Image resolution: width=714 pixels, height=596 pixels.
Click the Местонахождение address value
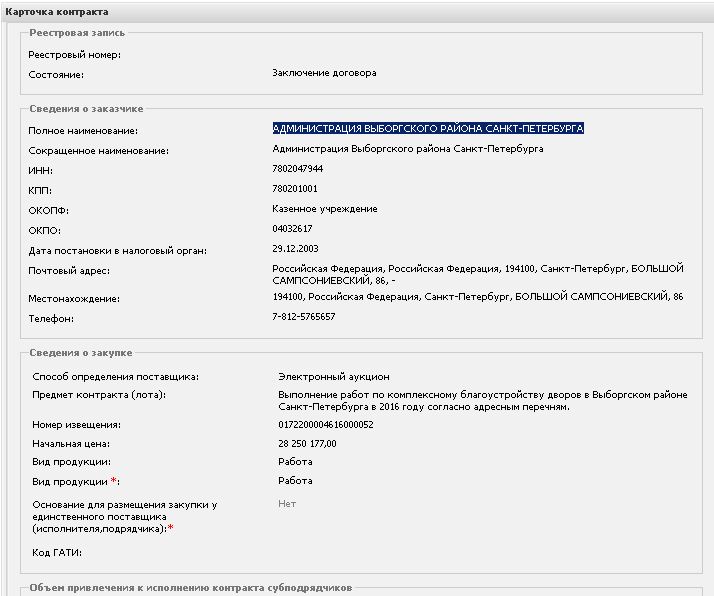(478, 298)
